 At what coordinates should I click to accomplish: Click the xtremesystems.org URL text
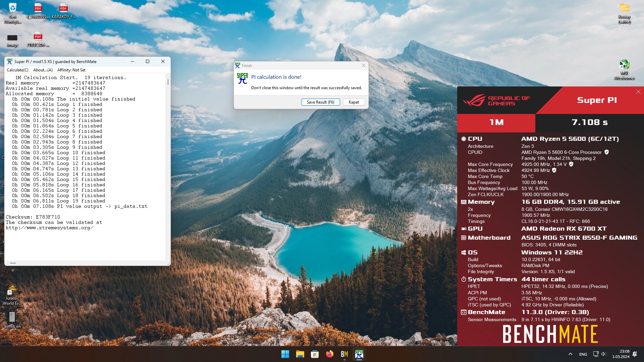pyautogui.click(x=49, y=228)
